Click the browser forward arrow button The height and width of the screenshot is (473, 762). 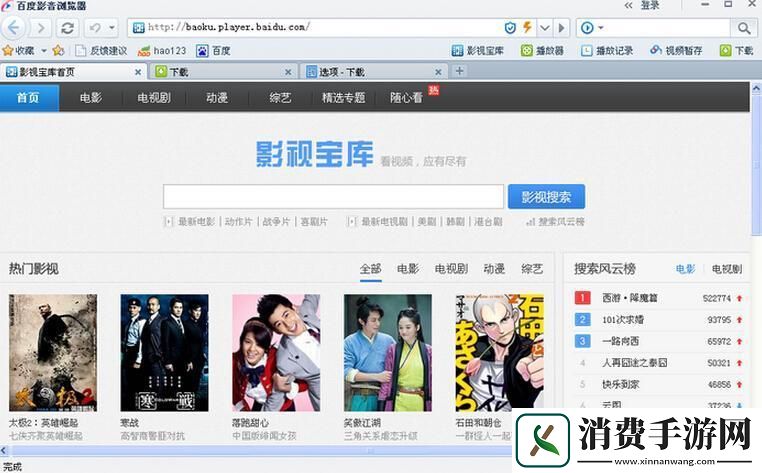[41, 28]
